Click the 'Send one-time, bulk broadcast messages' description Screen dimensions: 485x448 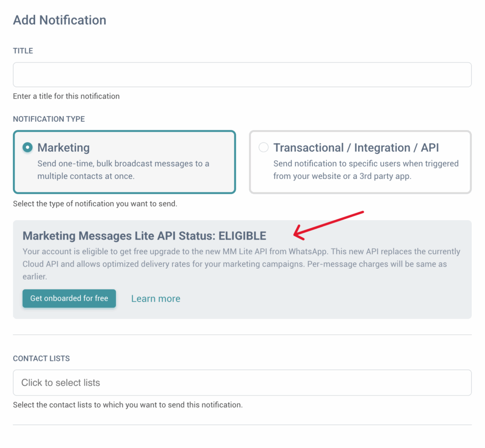[x=124, y=170]
